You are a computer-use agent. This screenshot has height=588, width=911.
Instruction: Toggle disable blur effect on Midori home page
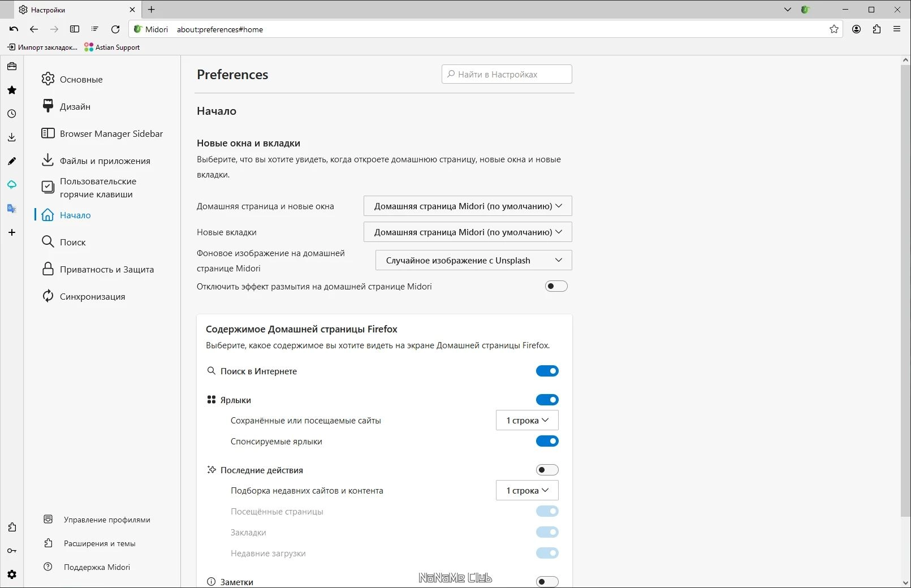coord(556,286)
